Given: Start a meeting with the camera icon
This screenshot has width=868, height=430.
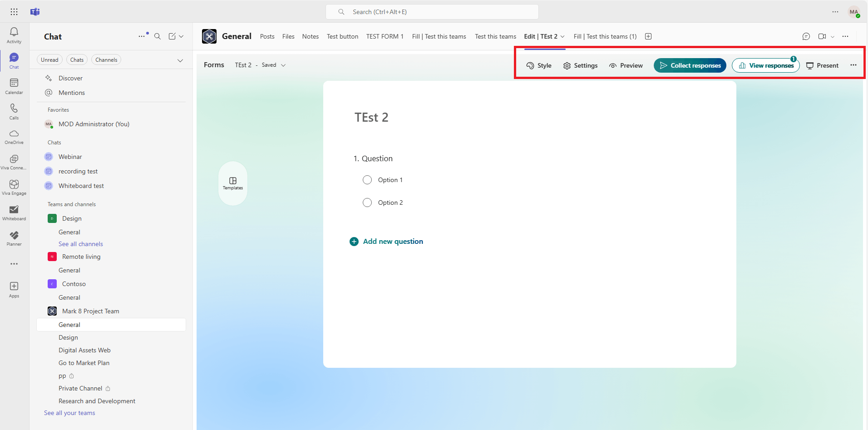Looking at the screenshot, I should (x=822, y=36).
